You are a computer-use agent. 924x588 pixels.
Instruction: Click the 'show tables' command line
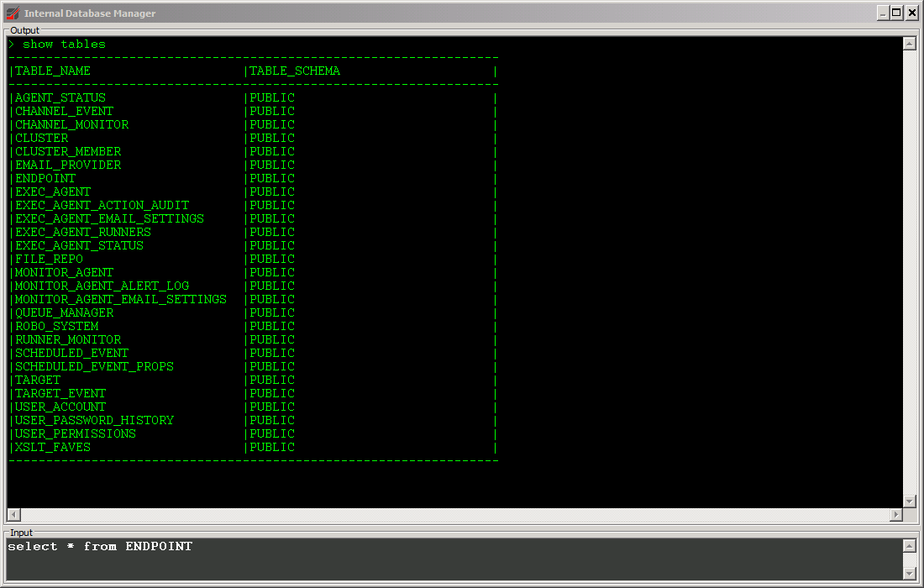(x=64, y=45)
